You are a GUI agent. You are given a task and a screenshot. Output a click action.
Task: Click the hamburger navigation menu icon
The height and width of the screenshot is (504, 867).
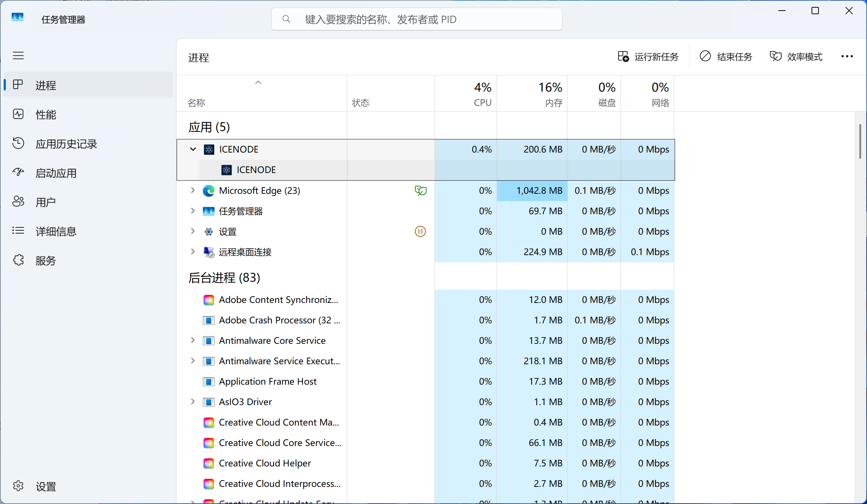pos(18,55)
